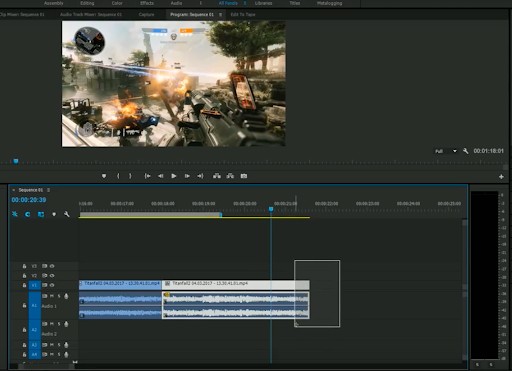Toggle the nest sequence insert icon in timeline
Screen dimensions: 512x371
point(15,214)
